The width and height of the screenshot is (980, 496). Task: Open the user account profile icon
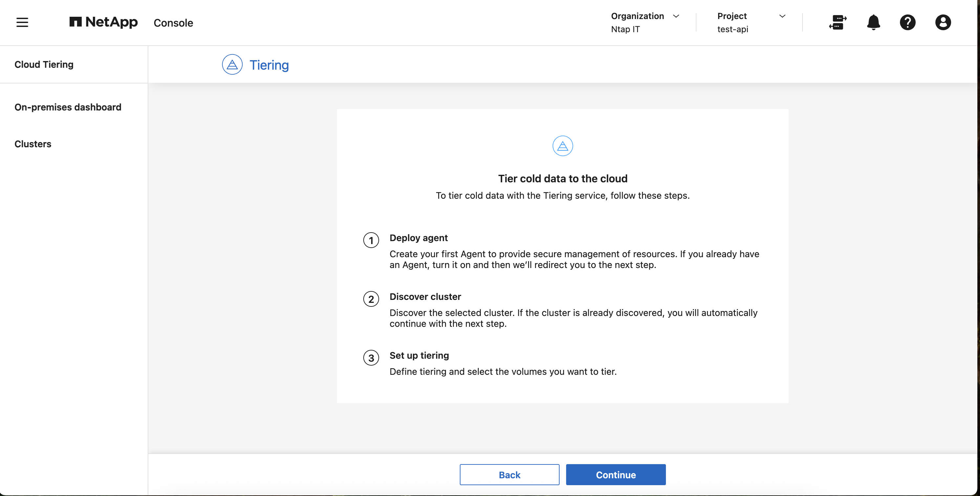tap(943, 22)
